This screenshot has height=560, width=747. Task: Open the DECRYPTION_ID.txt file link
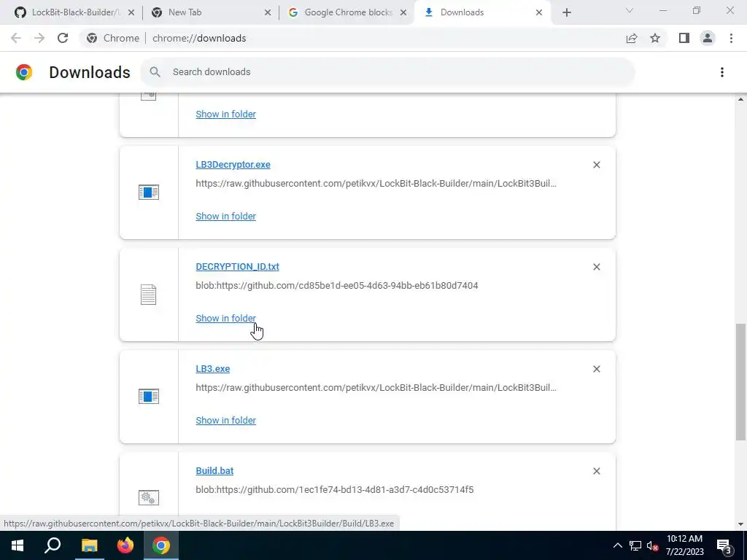[237, 267]
